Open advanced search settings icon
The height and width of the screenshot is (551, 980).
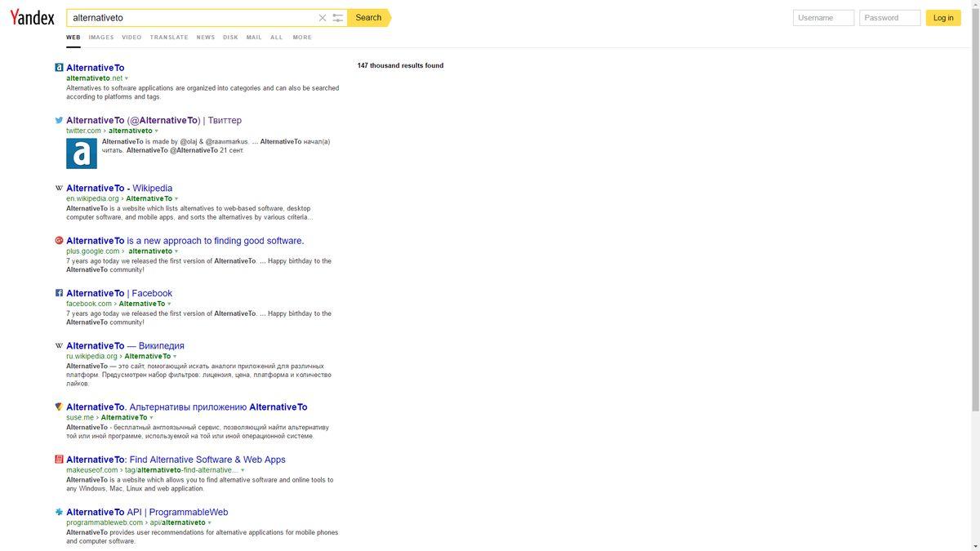pyautogui.click(x=338, y=18)
